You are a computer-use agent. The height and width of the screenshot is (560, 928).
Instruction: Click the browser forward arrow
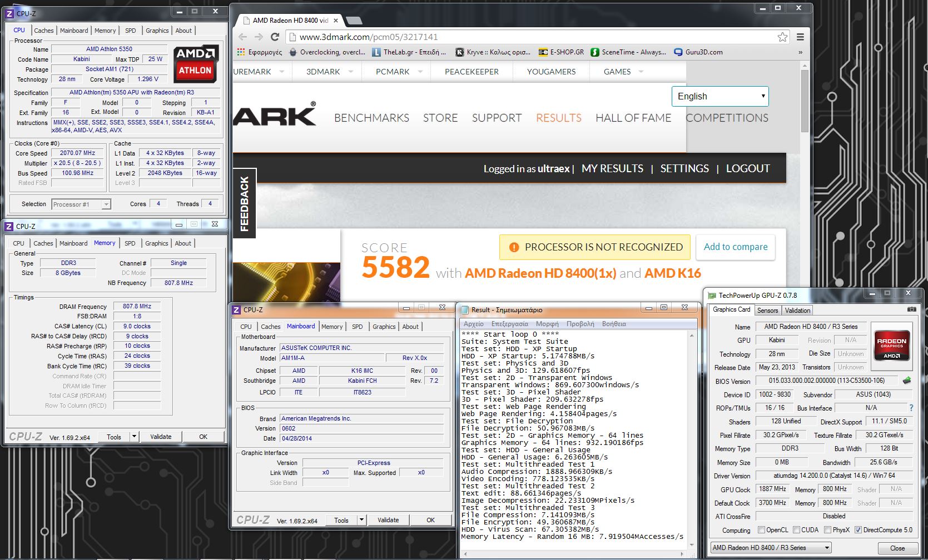point(259,37)
